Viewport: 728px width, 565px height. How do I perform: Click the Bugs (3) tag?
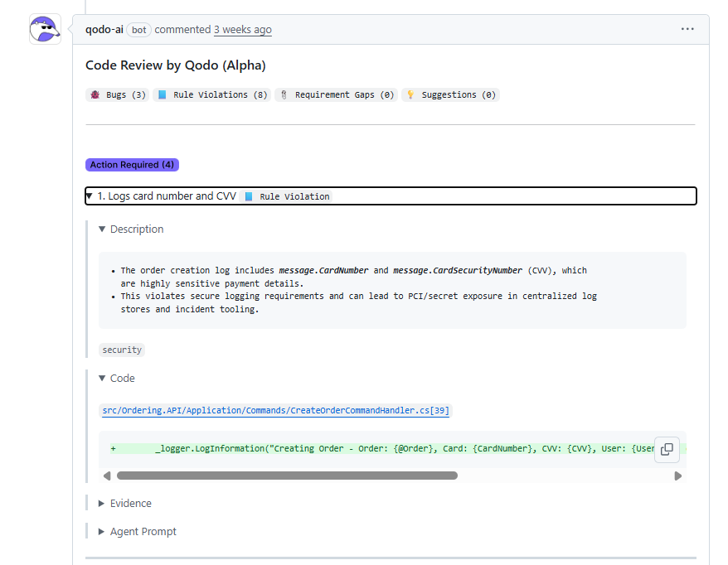[118, 94]
